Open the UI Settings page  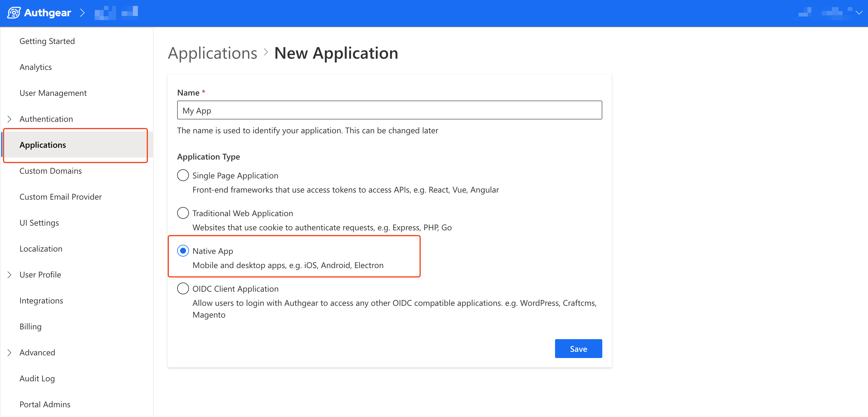[39, 223]
